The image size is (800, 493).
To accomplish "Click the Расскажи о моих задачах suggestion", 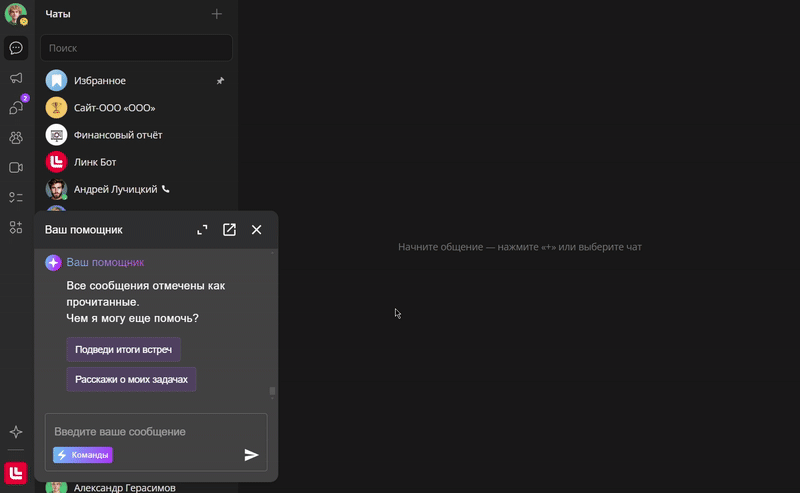I will pyautogui.click(x=131, y=380).
